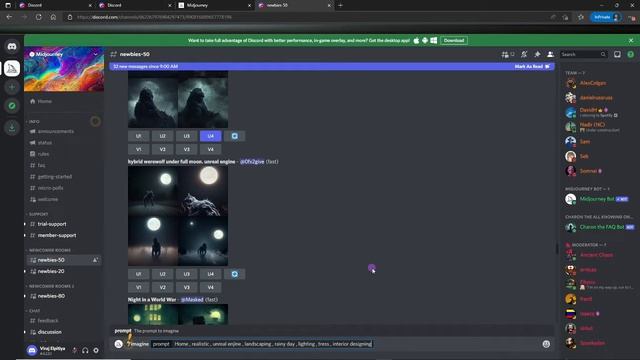Viewport: 640px width, 360px height.
Task: Click the Download button in green banner
Action: 454,40
